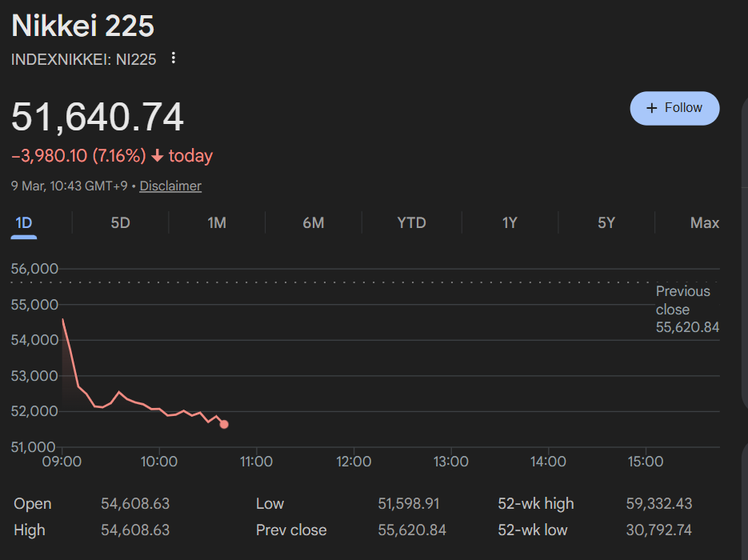Click the 9 Mar, 10:43 GMT+9 timestamp
This screenshot has width=748, height=560.
(69, 186)
